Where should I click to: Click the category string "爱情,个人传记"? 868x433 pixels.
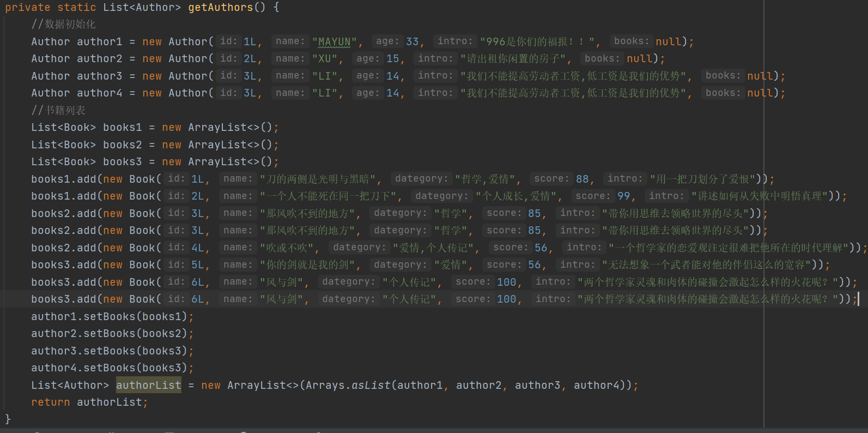433,248
